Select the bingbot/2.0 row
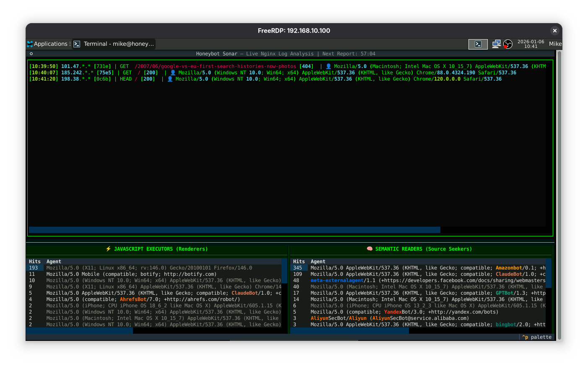 pyautogui.click(x=418, y=325)
